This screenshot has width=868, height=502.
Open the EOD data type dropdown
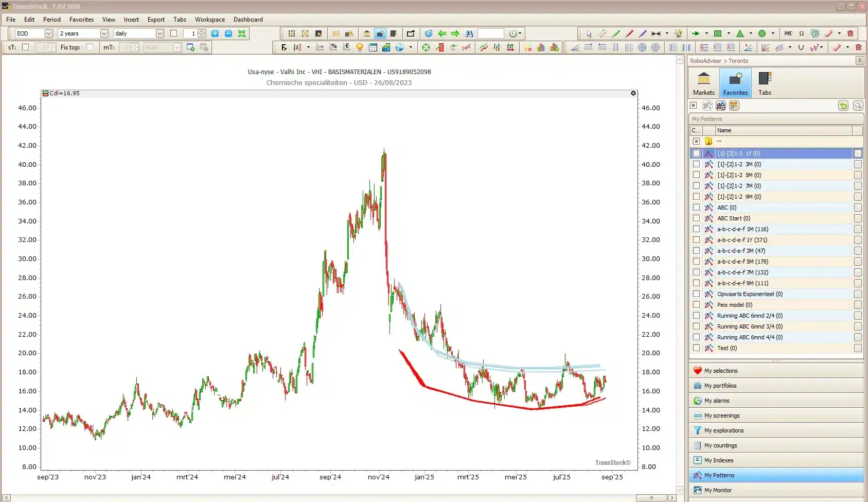48,33
